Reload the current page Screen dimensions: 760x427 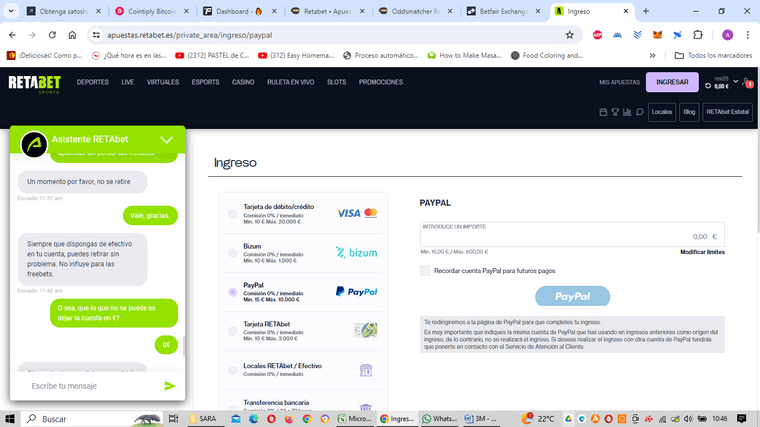[x=52, y=35]
